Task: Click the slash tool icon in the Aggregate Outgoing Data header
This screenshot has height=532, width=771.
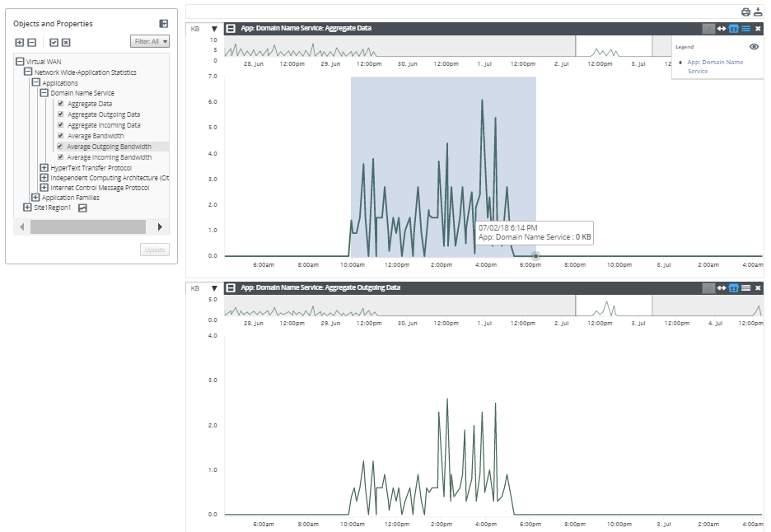Action: [x=708, y=288]
